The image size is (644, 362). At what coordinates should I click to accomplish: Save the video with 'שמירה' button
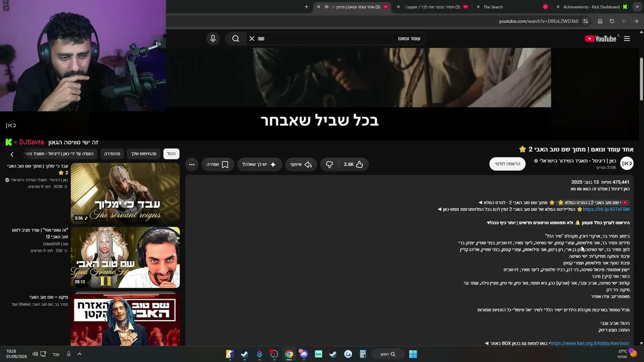coord(218,164)
